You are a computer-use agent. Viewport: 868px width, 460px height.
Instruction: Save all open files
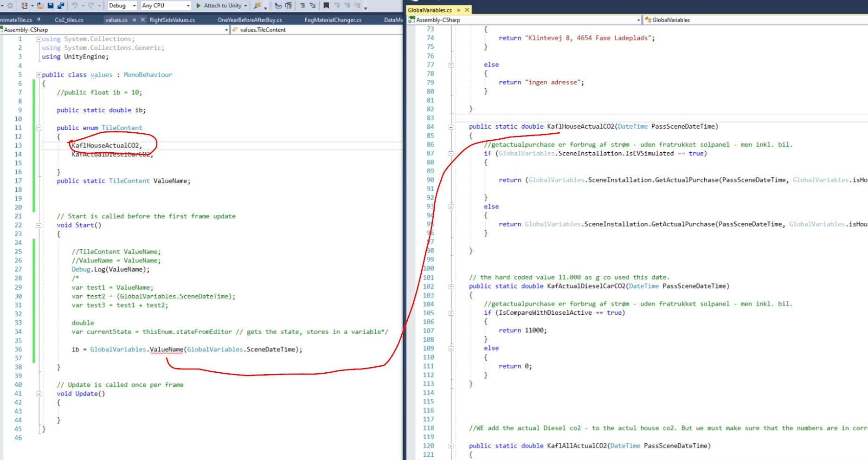click(60, 6)
